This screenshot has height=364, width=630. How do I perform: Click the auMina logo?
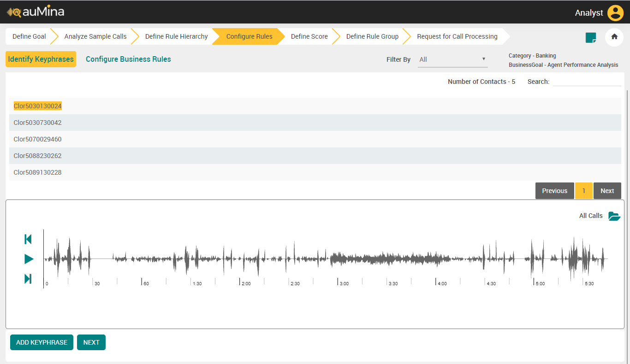tap(36, 12)
